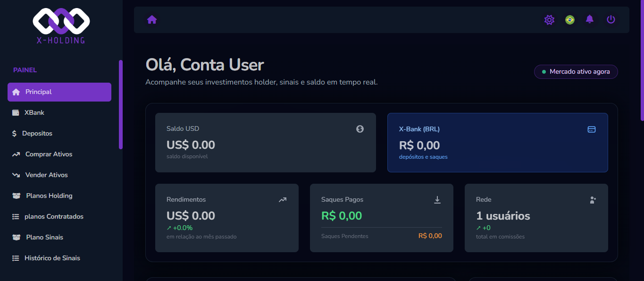Image resolution: width=644 pixels, height=281 pixels.
Task: Open the notifications bell
Action: [590, 19]
